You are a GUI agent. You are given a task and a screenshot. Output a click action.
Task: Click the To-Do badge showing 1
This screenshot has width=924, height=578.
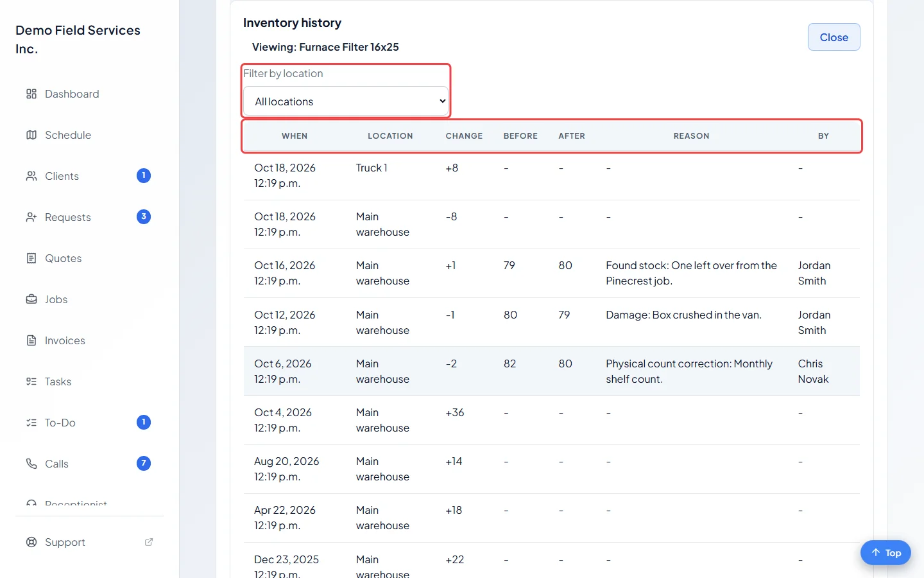pos(144,422)
